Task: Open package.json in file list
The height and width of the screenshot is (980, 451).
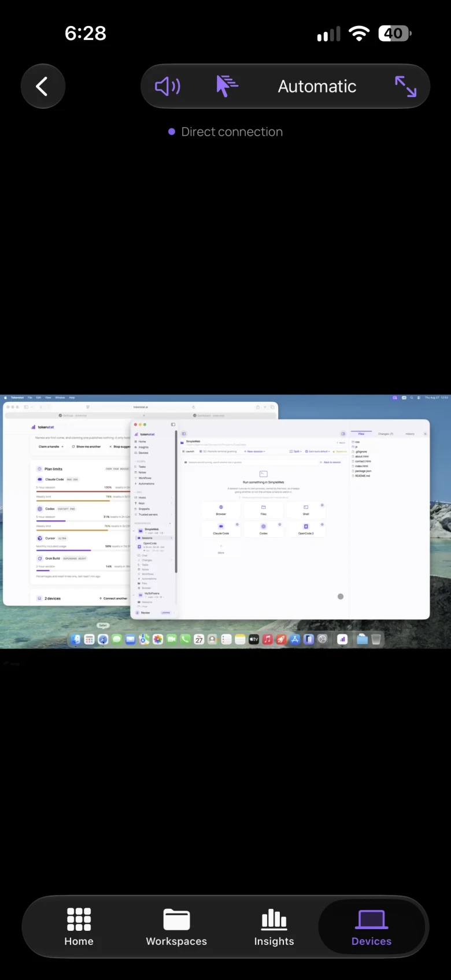Action: (x=362, y=471)
